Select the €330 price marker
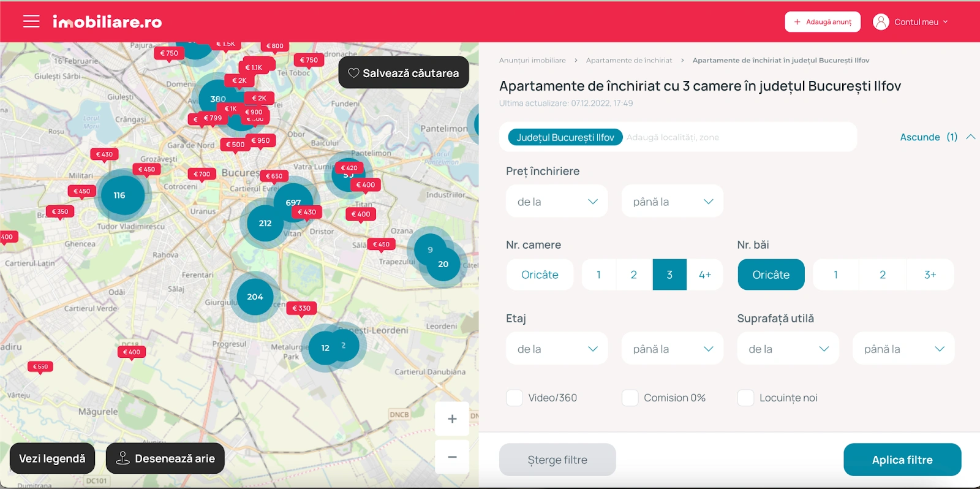 [301, 308]
